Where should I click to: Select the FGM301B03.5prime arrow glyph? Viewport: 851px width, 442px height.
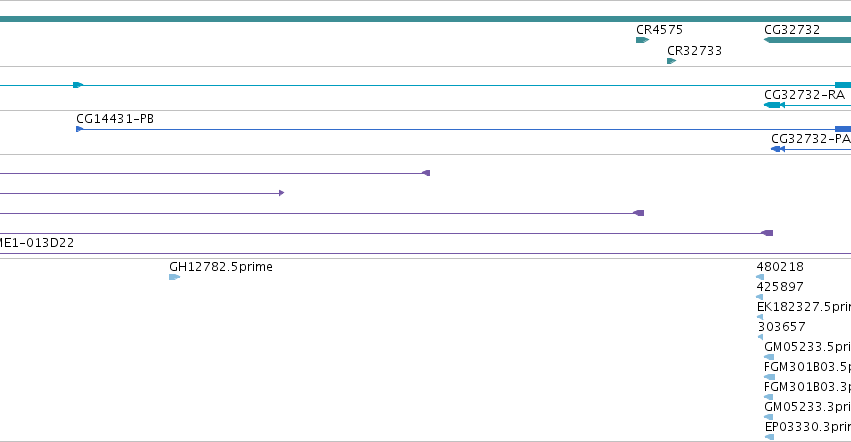770,377
